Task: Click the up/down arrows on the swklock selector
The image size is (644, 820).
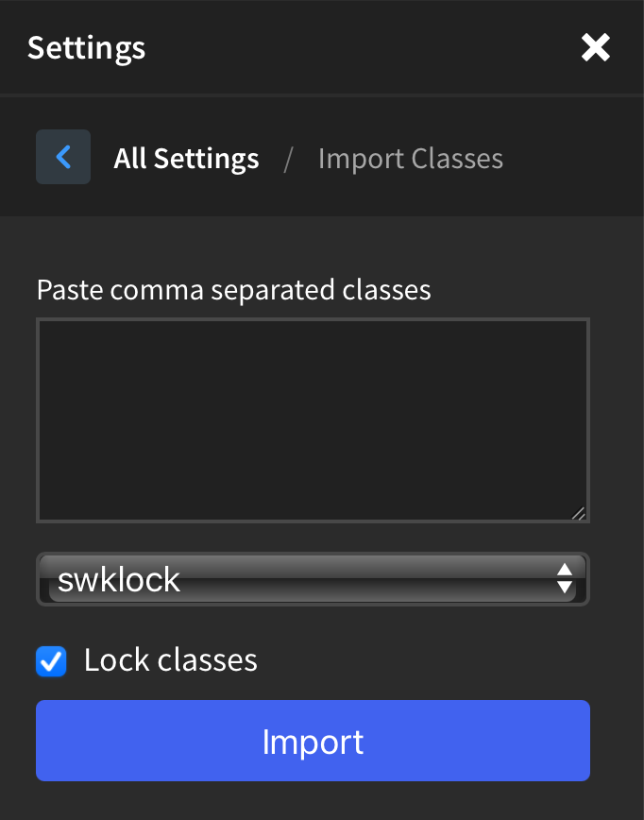Action: [564, 578]
